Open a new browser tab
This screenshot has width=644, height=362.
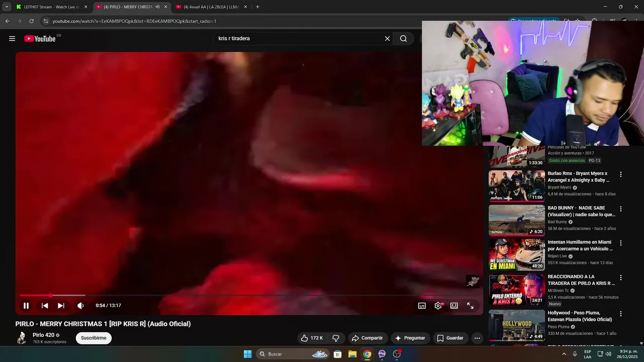(258, 7)
